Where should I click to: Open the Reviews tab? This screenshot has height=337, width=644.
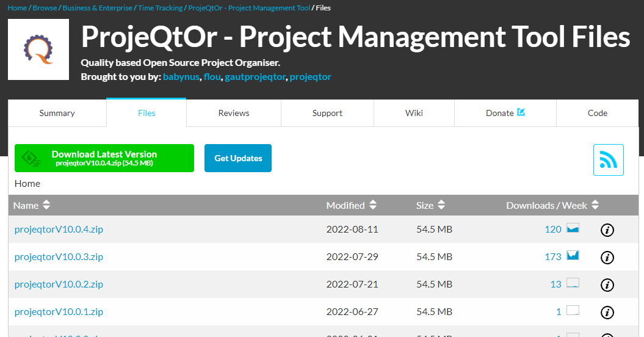pos(234,113)
